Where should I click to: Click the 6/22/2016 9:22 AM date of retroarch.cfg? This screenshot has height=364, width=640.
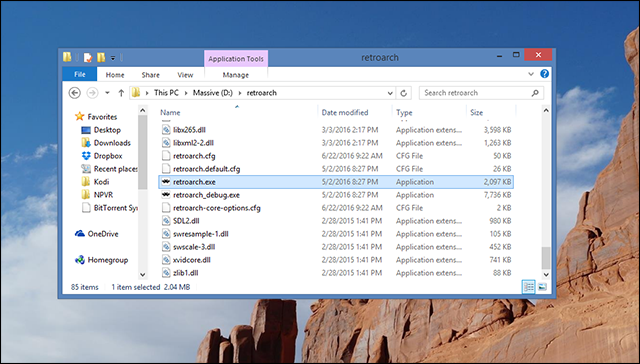pyautogui.click(x=352, y=156)
